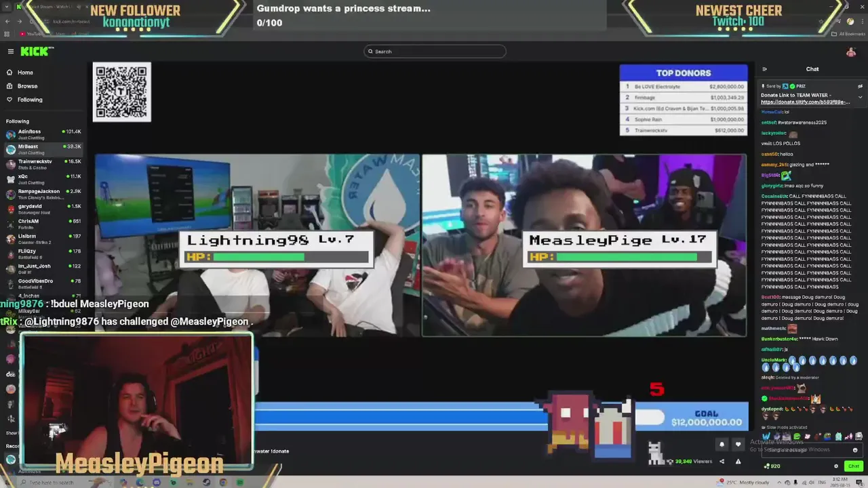
Task: Open Following in the sidebar
Action: click(29, 100)
